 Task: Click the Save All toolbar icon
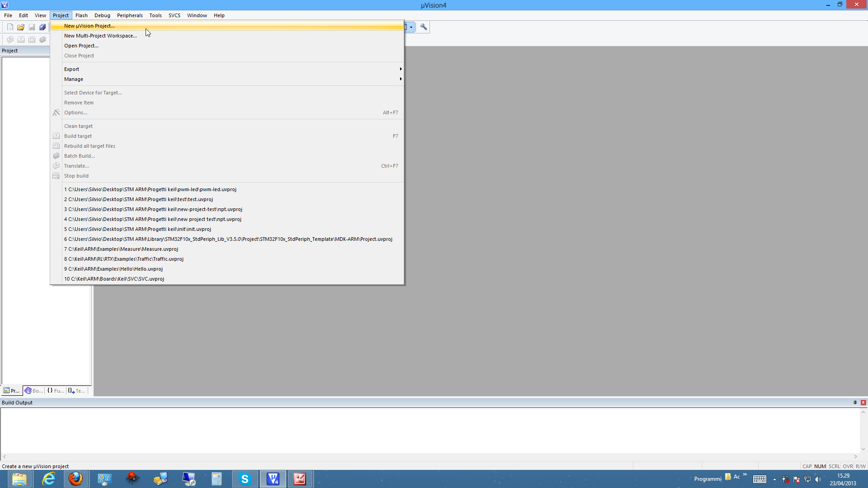coord(42,27)
